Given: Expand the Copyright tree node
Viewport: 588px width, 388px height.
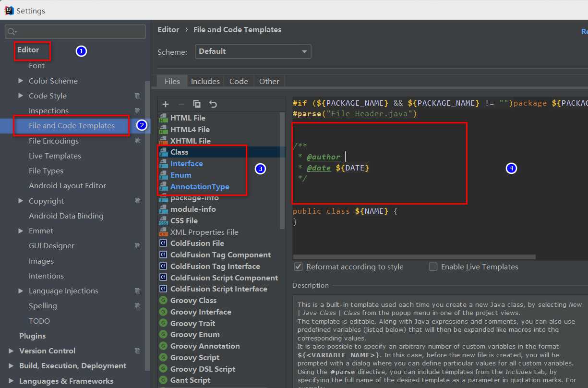Looking at the screenshot, I should pyautogui.click(x=21, y=201).
